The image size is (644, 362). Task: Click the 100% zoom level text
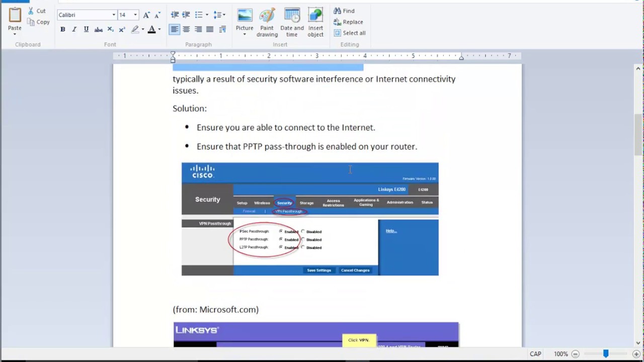coord(560,354)
